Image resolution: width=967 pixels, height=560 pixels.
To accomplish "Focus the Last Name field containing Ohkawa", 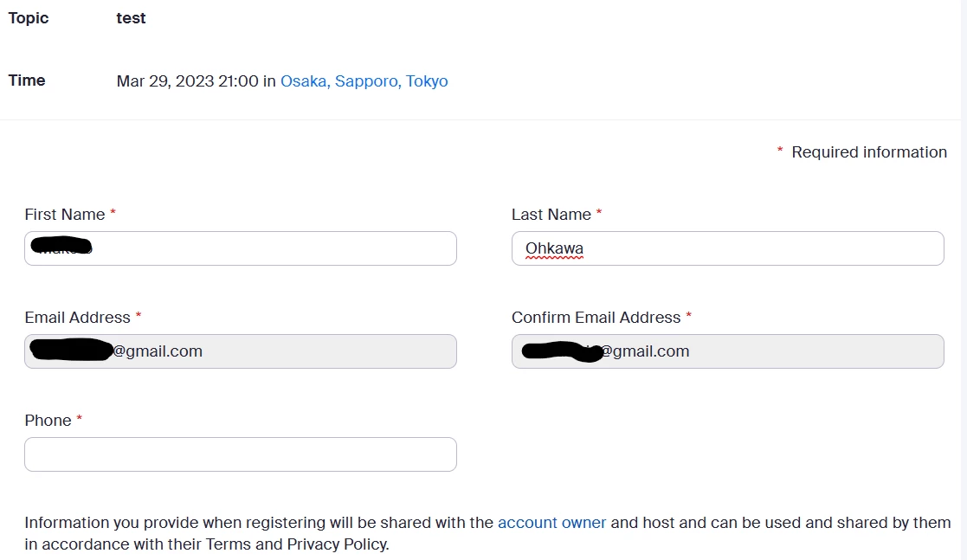I will (x=728, y=248).
